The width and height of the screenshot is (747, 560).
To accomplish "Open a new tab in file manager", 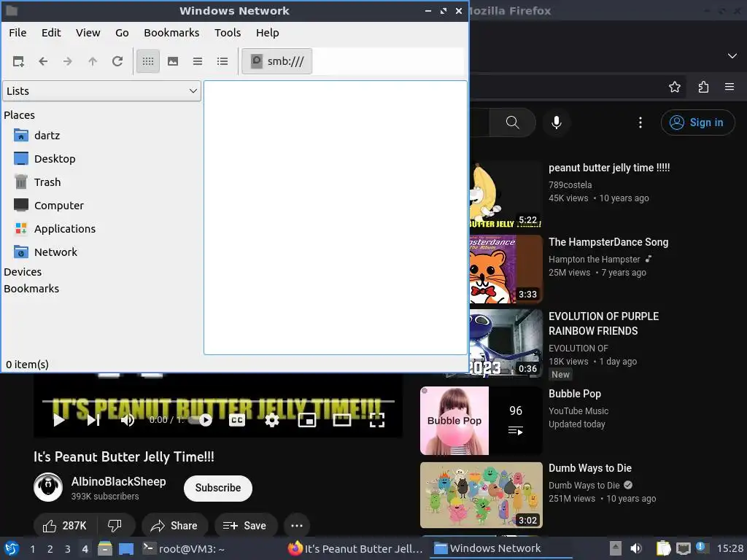I will tap(18, 61).
